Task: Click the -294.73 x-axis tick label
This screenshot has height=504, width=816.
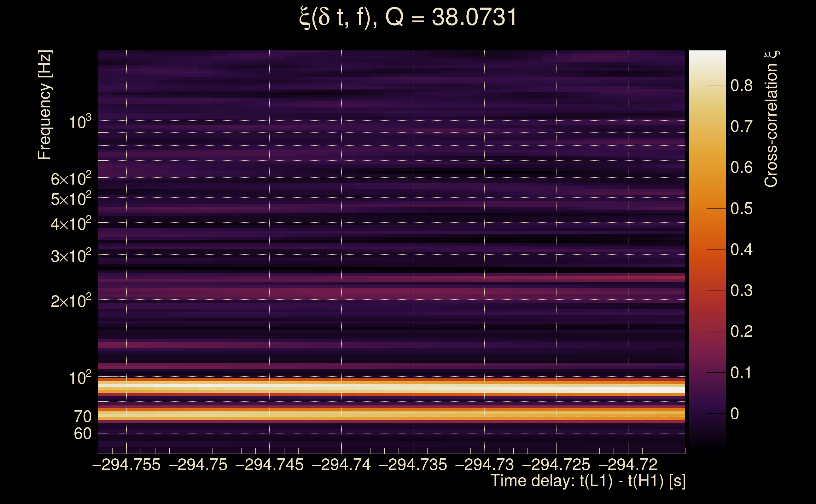Action: (x=484, y=465)
